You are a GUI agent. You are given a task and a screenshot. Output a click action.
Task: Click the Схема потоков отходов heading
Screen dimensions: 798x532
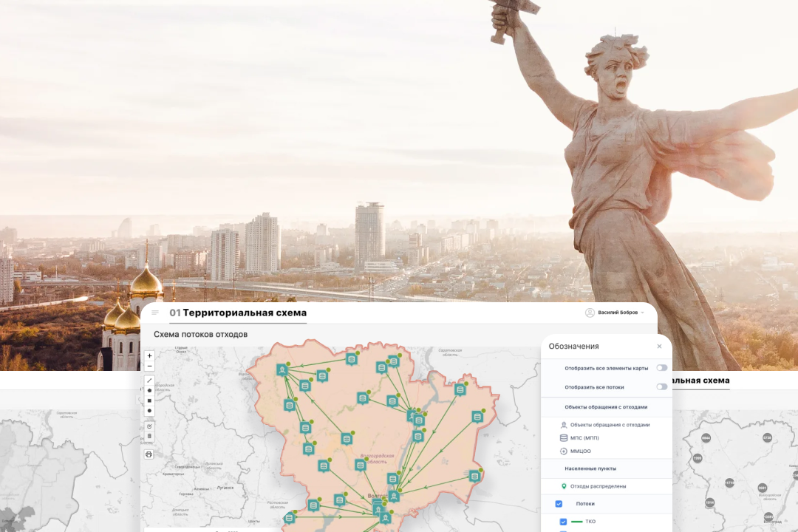(x=200, y=335)
